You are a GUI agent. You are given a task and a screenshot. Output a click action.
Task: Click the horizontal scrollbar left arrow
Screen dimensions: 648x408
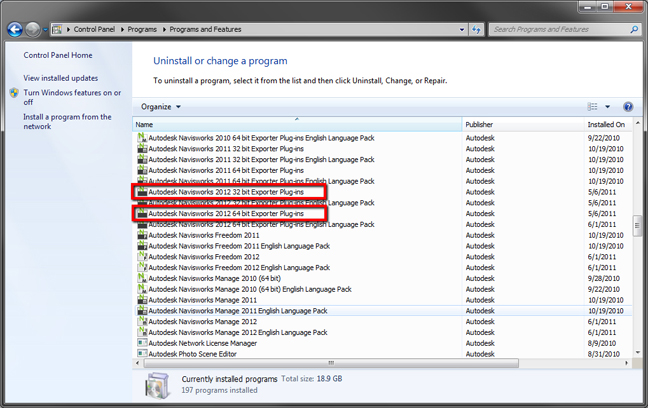138,363
